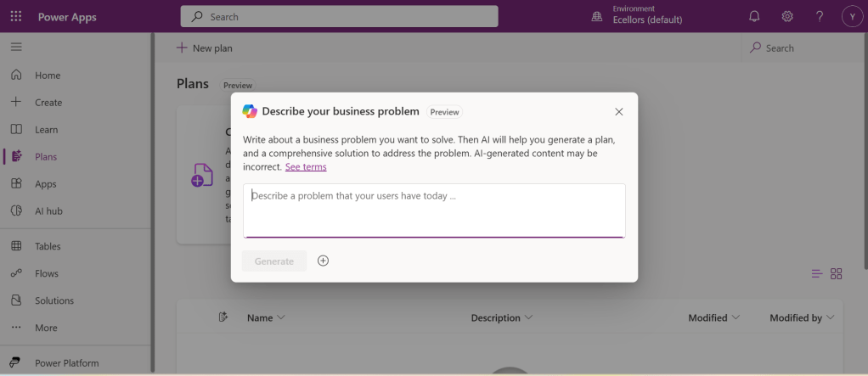868x376 pixels.
Task: Switch to list view layout icon
Action: pos(816,273)
